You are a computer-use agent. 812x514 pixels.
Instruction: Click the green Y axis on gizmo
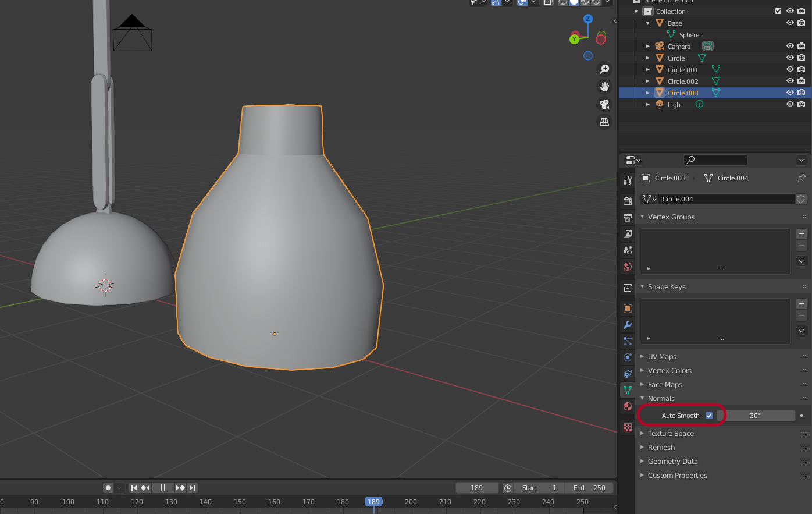(574, 40)
